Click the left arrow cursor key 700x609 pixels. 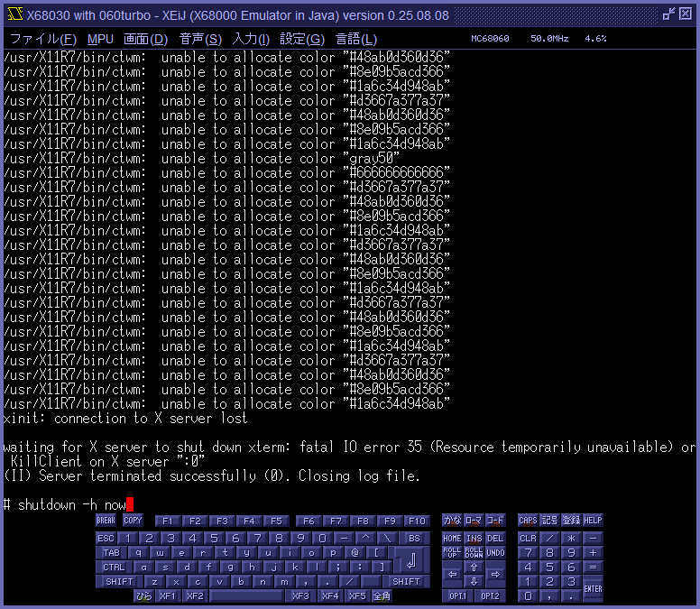click(452, 574)
